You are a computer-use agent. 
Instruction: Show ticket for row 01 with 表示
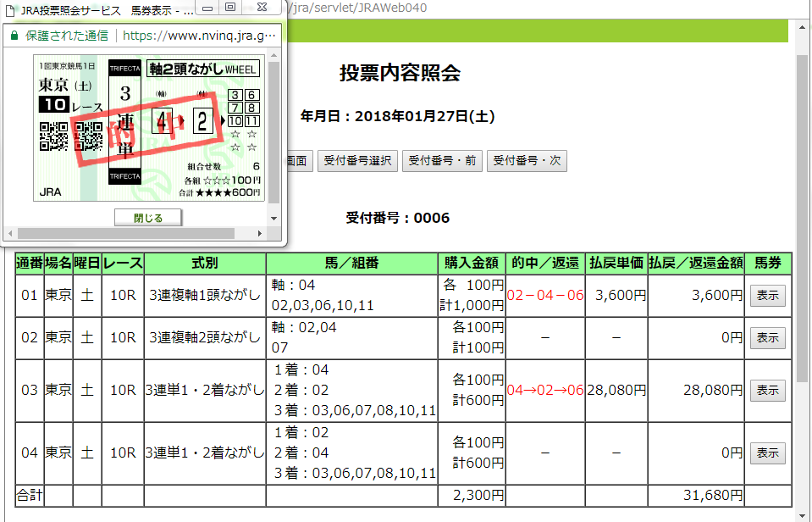767,296
